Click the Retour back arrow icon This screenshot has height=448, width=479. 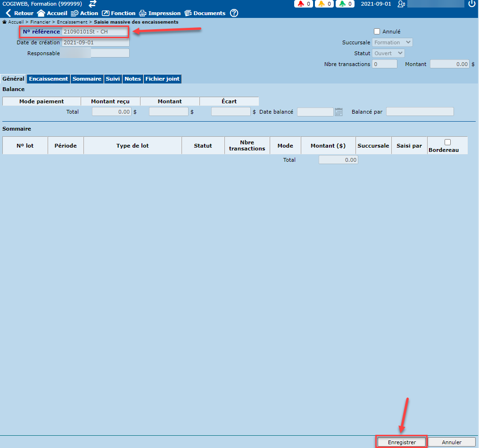pyautogui.click(x=8, y=13)
